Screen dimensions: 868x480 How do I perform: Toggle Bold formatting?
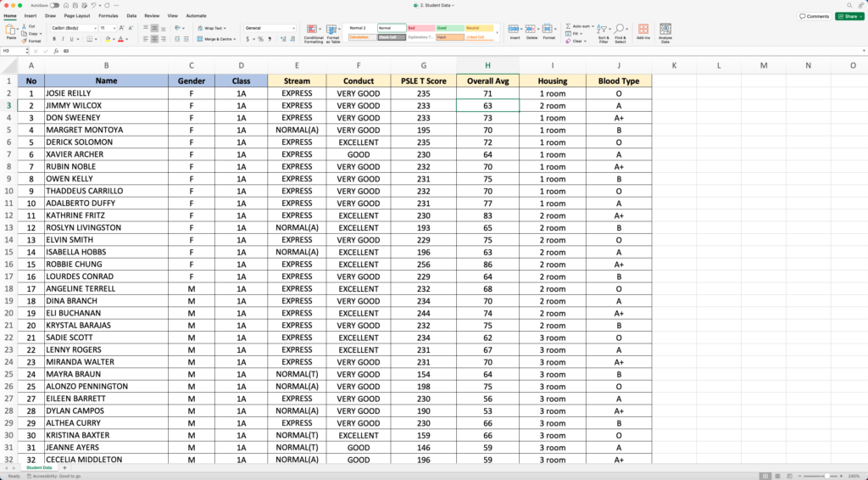coord(54,39)
